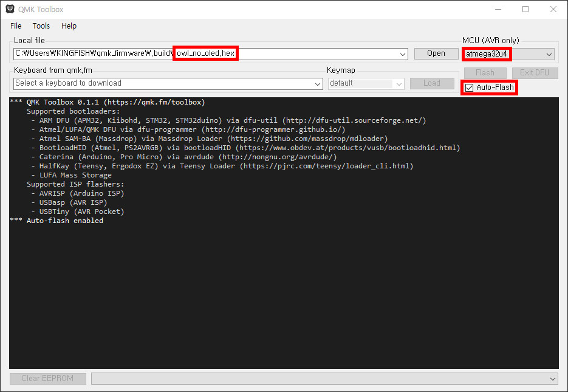
Task: Click the 'USBTiny (AVR Pocket)' log line
Action: pyautogui.click(x=78, y=211)
